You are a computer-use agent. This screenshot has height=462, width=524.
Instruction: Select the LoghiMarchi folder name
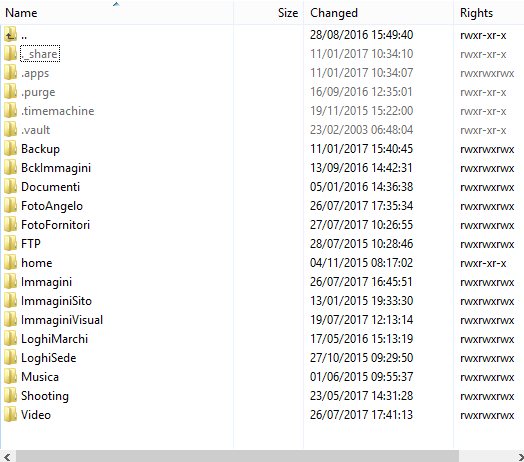click(54, 339)
